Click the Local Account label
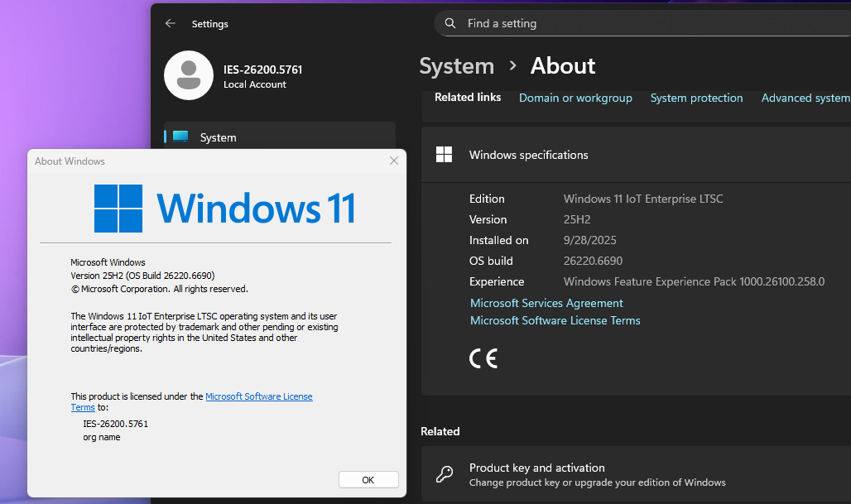Image resolution: width=851 pixels, height=504 pixels. click(x=254, y=84)
